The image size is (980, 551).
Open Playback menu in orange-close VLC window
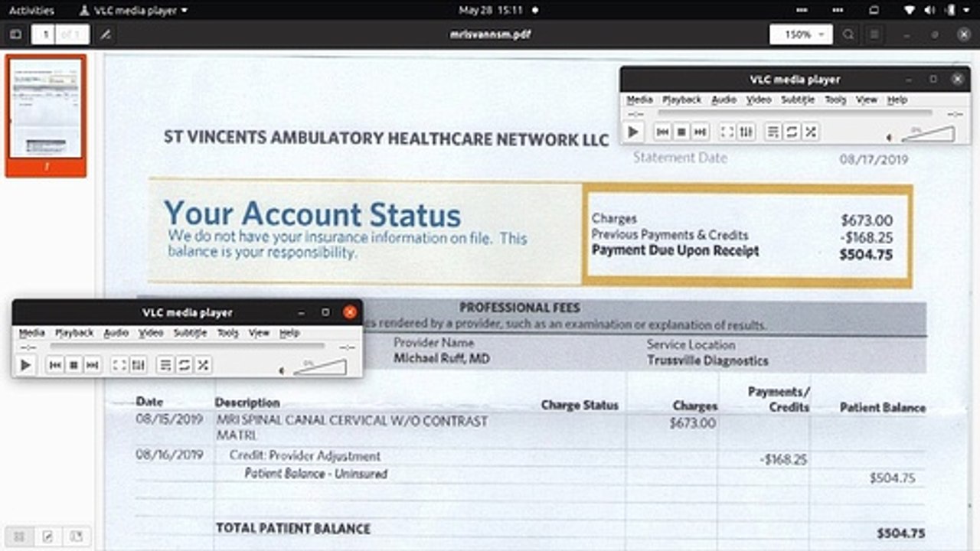coord(74,333)
